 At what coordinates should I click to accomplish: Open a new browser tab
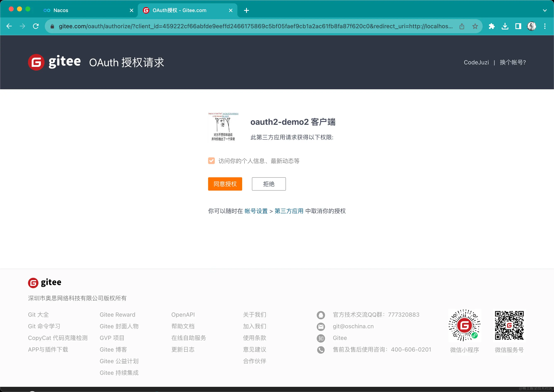coord(246,10)
